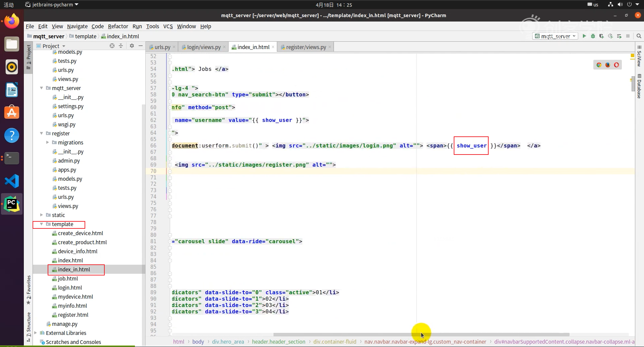Open the Refactor menu
Screen dimensions: 644x347
118,26
